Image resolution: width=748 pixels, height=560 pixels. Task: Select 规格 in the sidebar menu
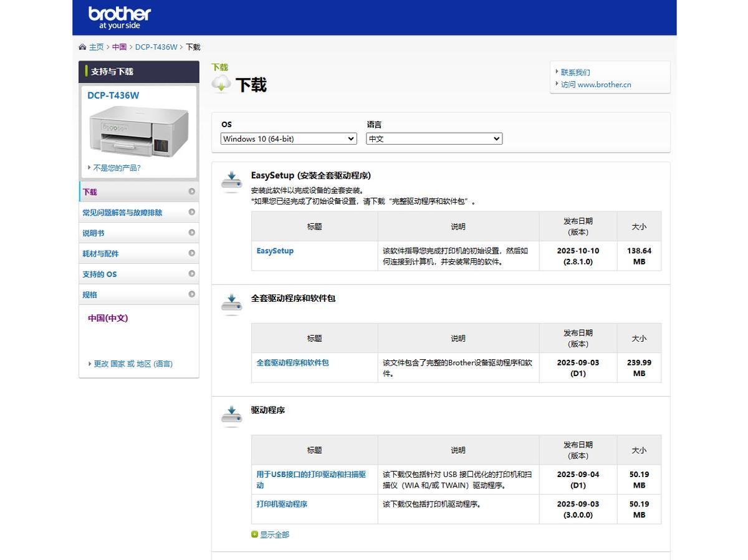click(x=90, y=295)
